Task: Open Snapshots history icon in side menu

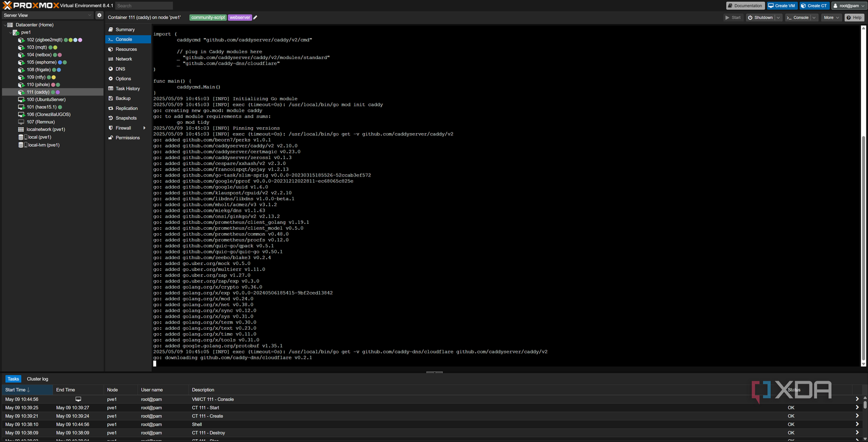Action: (111, 118)
